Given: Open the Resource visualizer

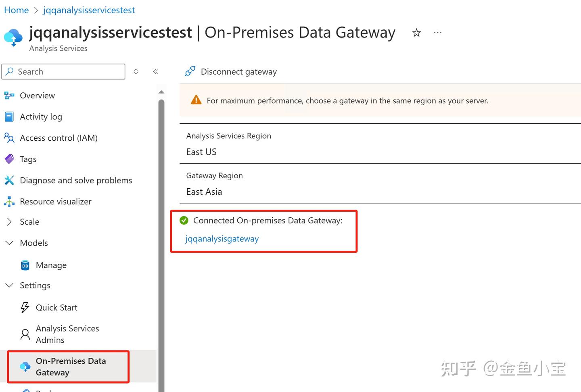Looking at the screenshot, I should click(56, 201).
